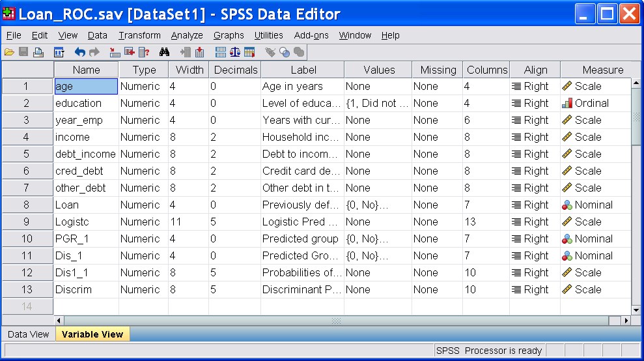Open the Utilities menu

coord(269,35)
